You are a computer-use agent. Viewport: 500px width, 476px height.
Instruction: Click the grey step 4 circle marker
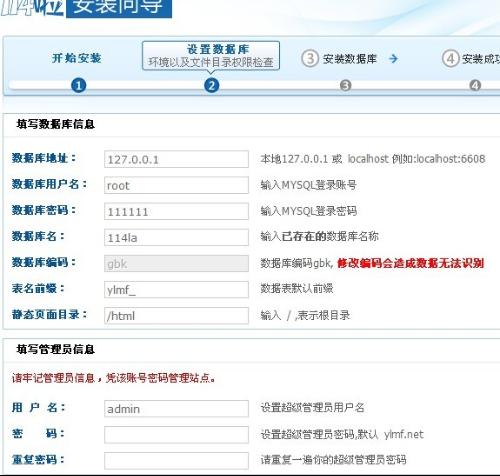pyautogui.click(x=475, y=86)
